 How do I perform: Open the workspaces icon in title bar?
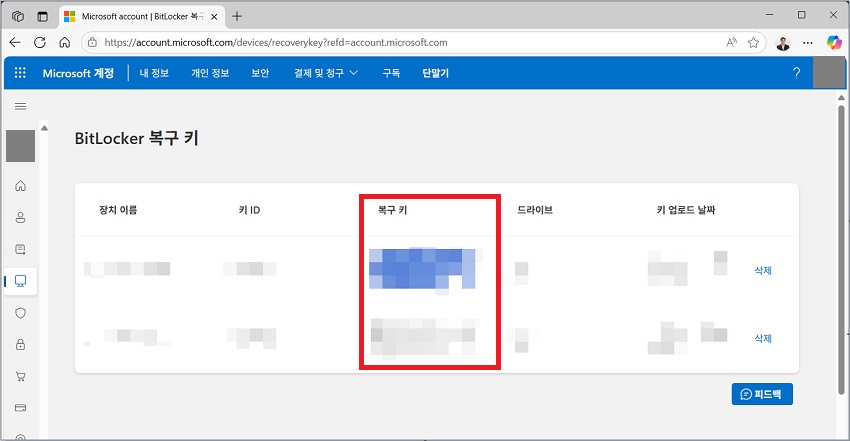pos(18,16)
